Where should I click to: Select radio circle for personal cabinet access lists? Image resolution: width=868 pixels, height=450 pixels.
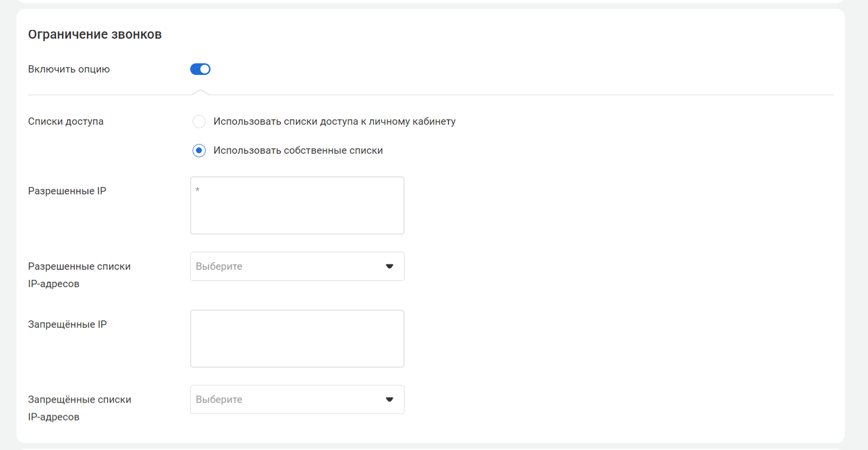pos(199,122)
